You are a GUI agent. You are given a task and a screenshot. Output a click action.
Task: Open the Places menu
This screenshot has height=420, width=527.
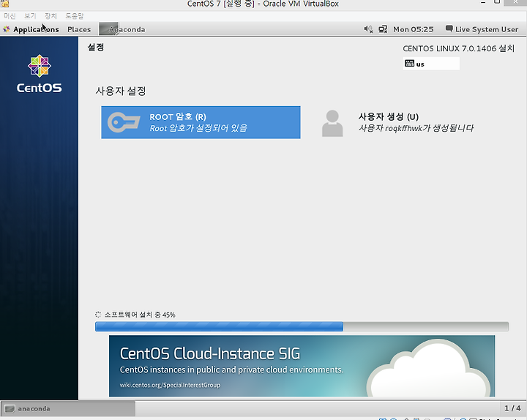click(x=79, y=29)
